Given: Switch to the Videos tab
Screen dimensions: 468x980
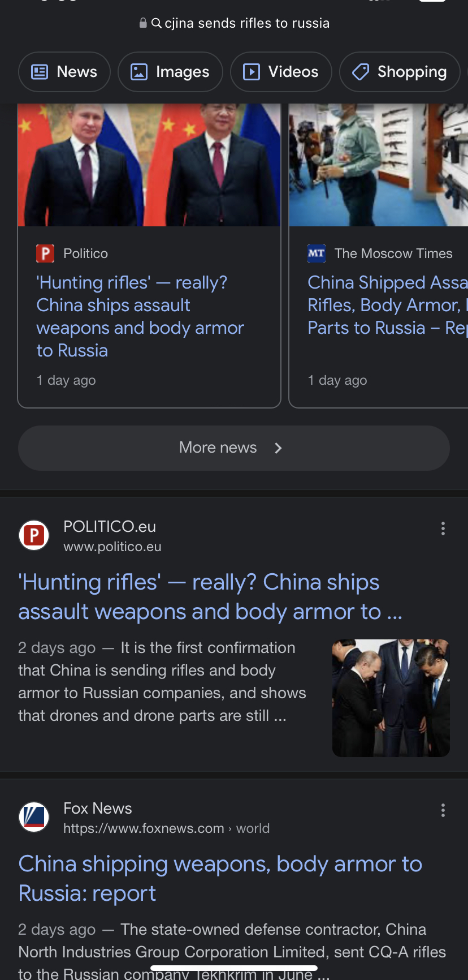Looking at the screenshot, I should [x=281, y=72].
